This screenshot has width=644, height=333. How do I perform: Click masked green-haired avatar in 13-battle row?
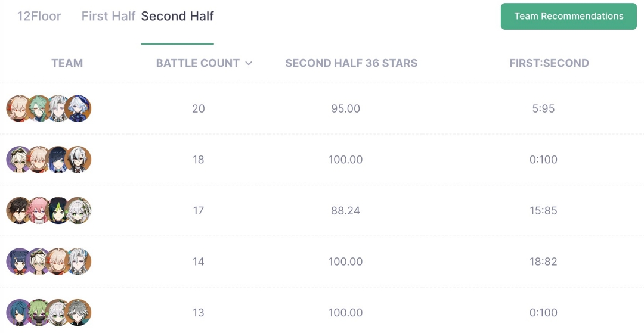39,312
